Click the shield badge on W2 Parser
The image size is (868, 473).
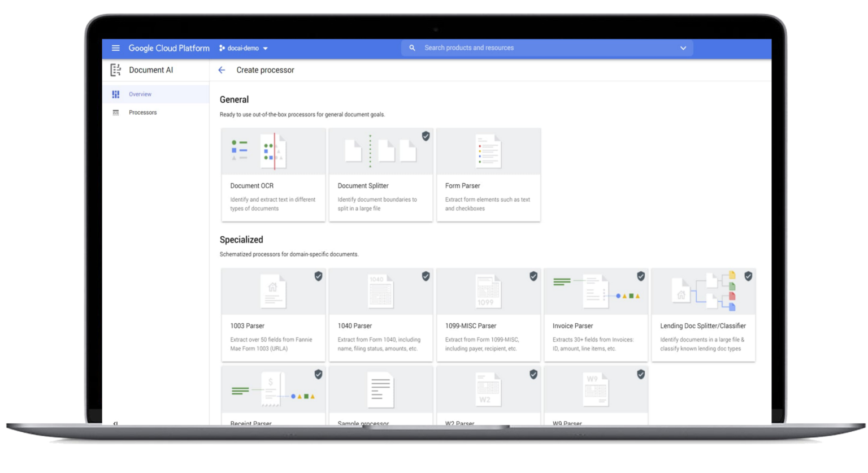click(533, 375)
